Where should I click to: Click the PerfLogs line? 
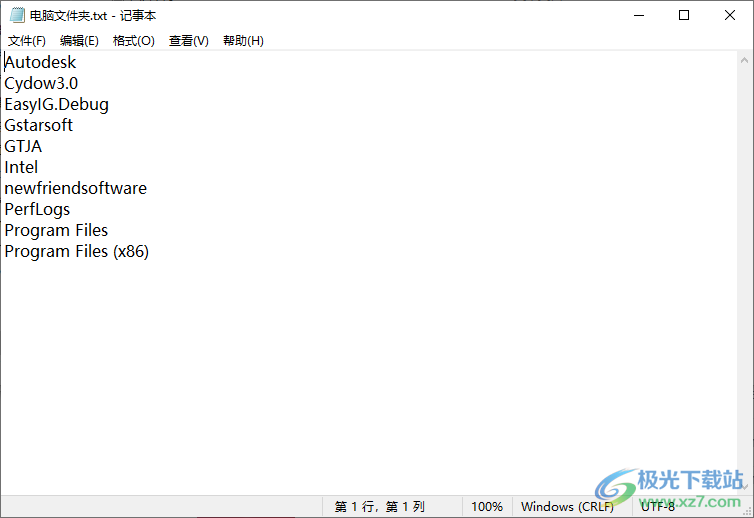click(37, 210)
